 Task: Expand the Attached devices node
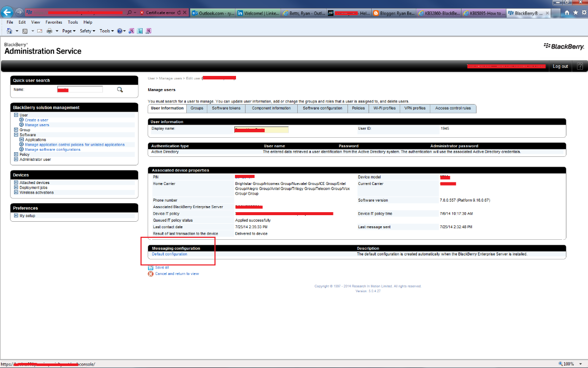(16, 182)
